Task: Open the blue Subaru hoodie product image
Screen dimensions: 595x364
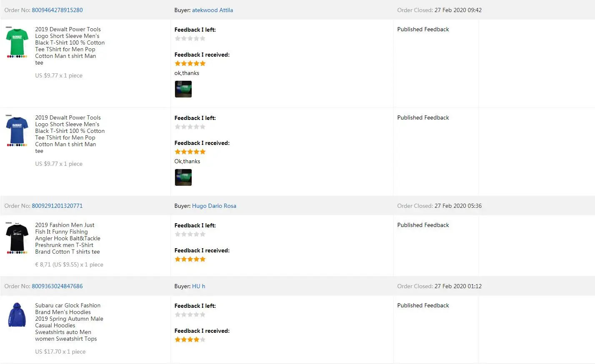Action: (17, 315)
